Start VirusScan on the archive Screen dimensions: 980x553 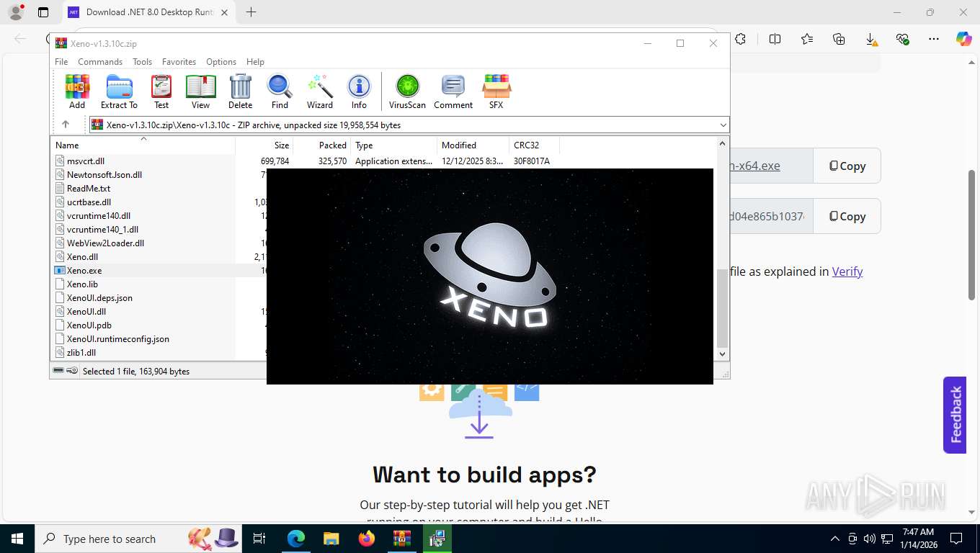[407, 91]
